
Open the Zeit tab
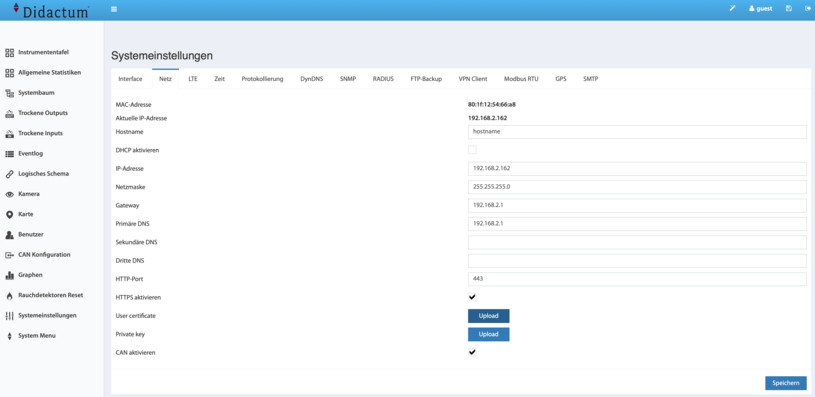pyautogui.click(x=219, y=79)
